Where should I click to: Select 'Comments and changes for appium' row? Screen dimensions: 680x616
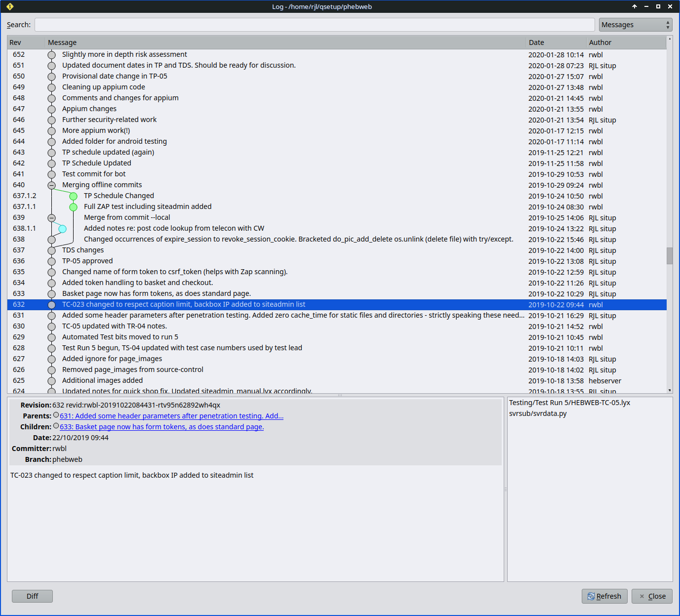click(337, 98)
